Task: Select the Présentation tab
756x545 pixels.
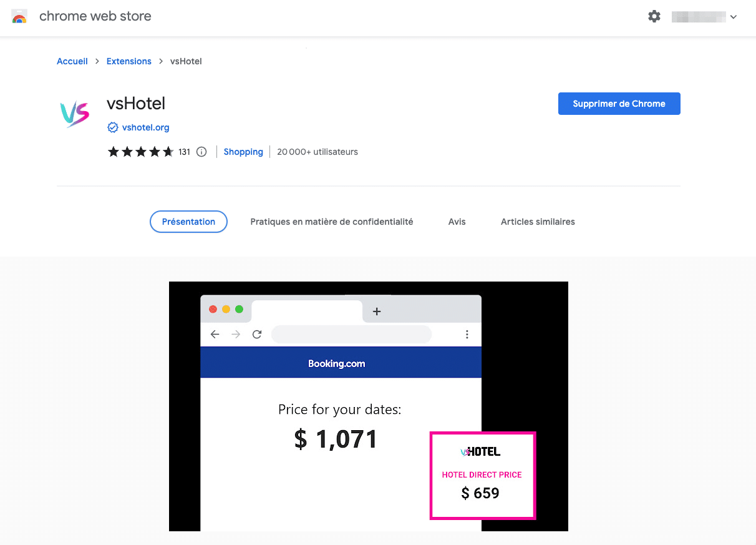Action: [188, 222]
